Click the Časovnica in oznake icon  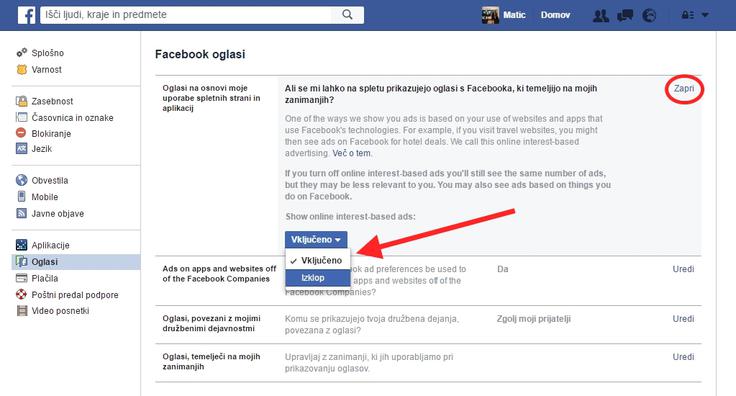click(22, 117)
